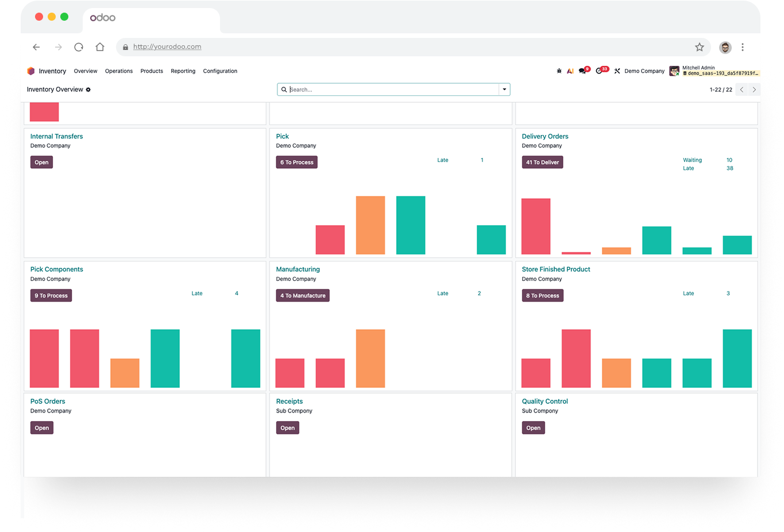
Task: Open the Operations menu
Action: click(x=119, y=71)
